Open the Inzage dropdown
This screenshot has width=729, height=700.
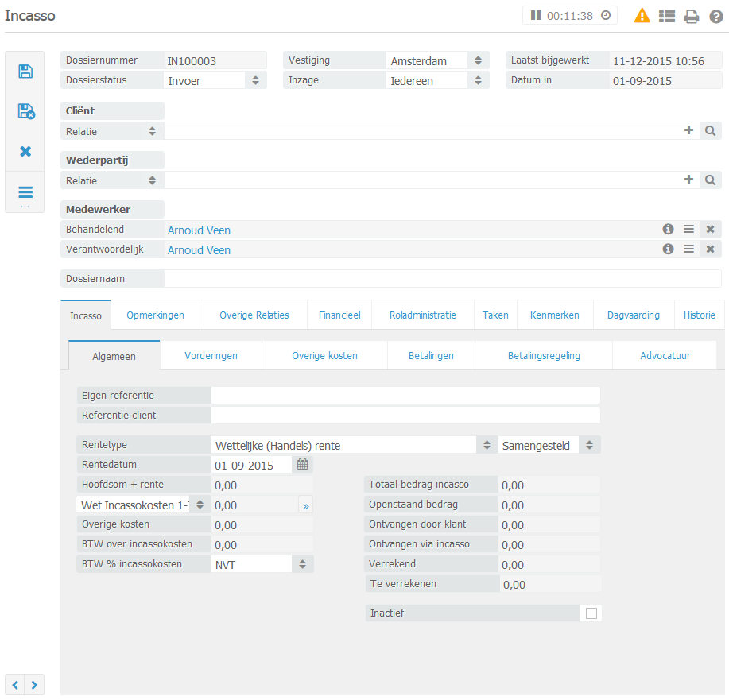point(437,80)
